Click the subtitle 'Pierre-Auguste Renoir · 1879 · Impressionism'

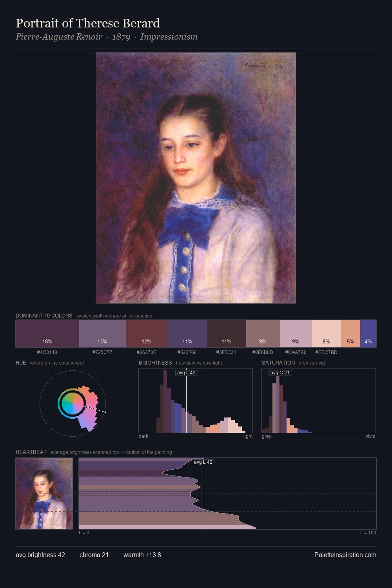tap(107, 37)
